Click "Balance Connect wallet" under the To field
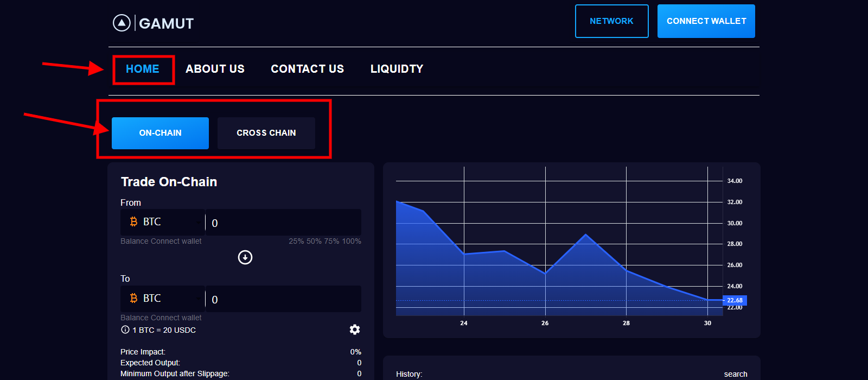Image resolution: width=868 pixels, height=380 pixels. click(161, 318)
